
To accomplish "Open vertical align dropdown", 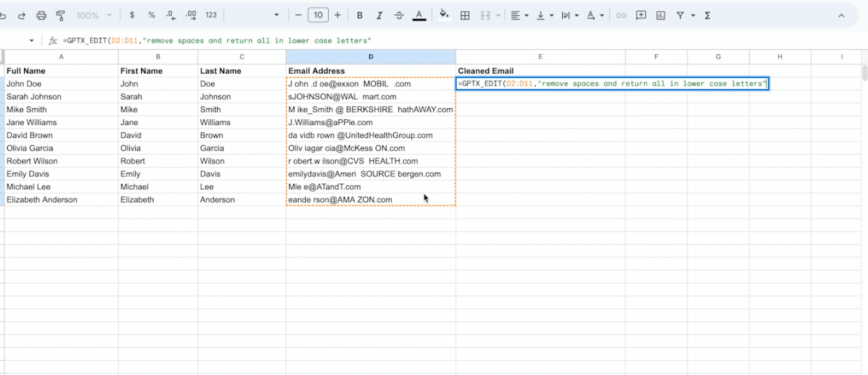I will (x=544, y=16).
